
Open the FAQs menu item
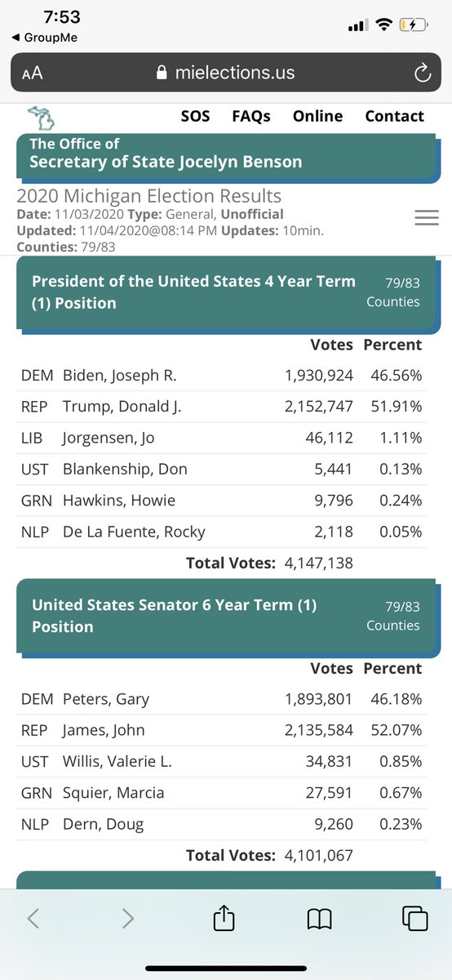click(251, 116)
